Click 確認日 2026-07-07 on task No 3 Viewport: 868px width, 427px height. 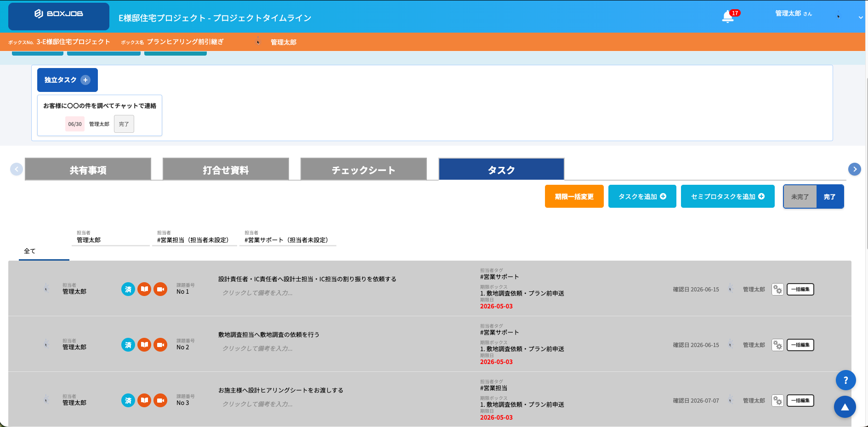point(696,401)
